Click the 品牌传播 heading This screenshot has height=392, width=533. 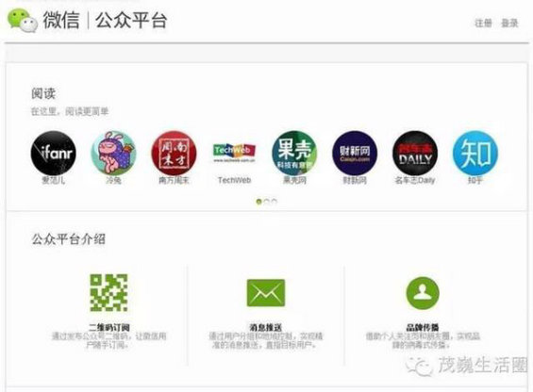pos(423,328)
